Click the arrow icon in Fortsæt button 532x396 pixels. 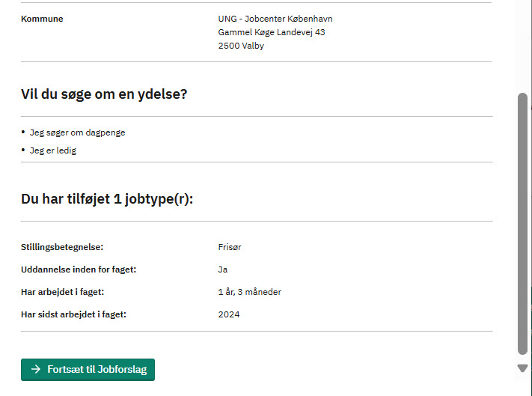[x=36, y=369]
